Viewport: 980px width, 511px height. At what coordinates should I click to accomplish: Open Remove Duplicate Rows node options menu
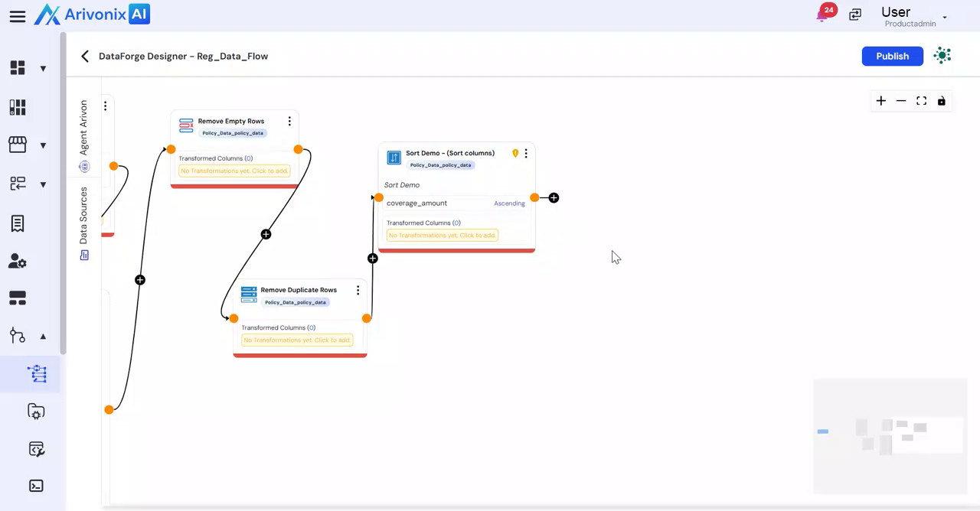358,290
